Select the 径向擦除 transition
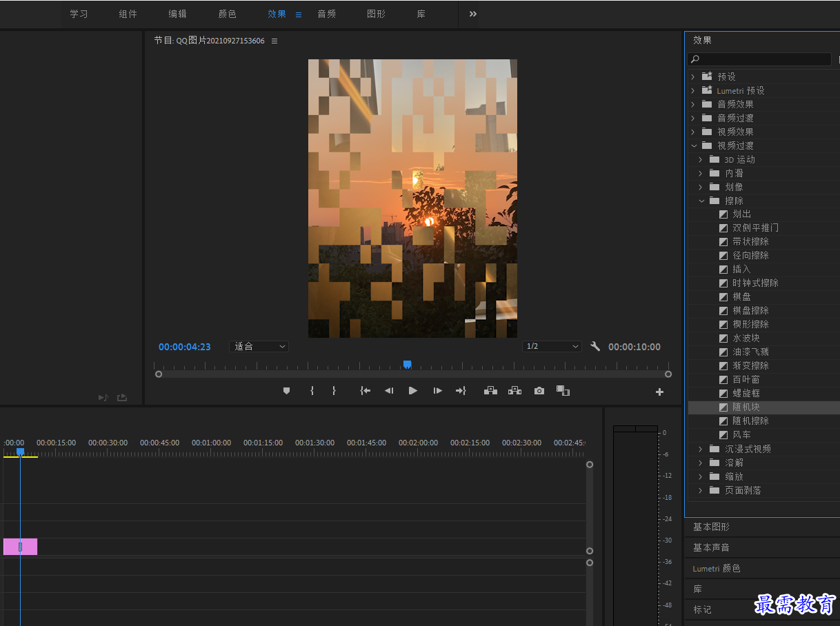Screen dimensions: 840x626 [x=750, y=255]
